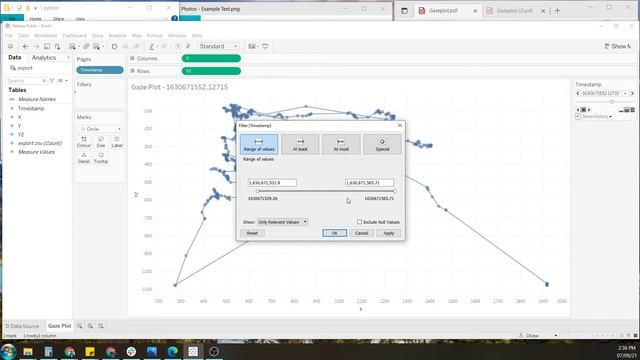
Task: Open the Data Source tab
Action: pos(22,326)
